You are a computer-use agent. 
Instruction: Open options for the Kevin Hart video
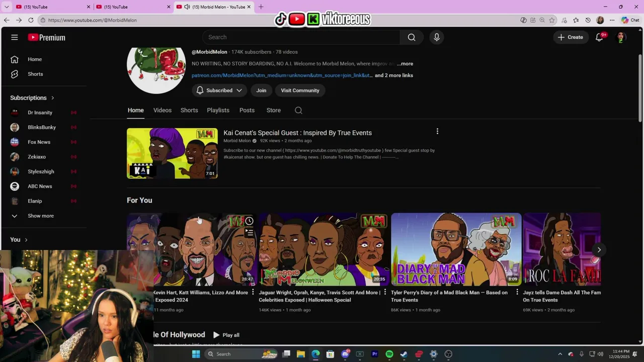click(253, 292)
